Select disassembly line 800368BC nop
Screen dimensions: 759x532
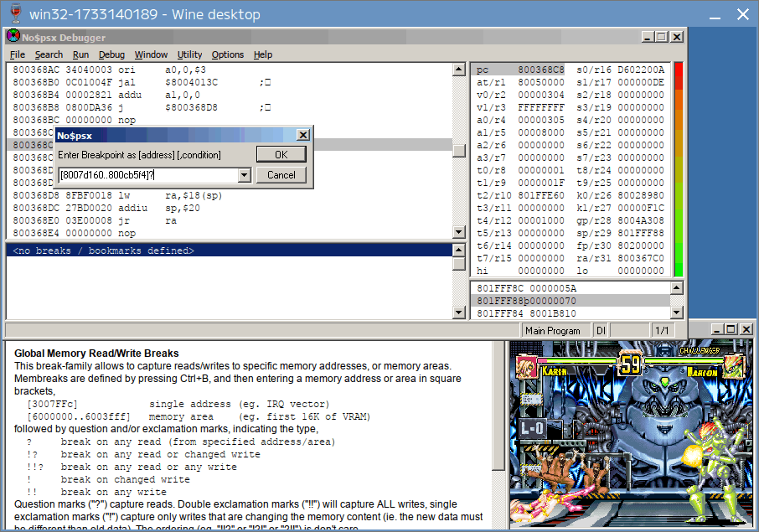tap(230, 120)
